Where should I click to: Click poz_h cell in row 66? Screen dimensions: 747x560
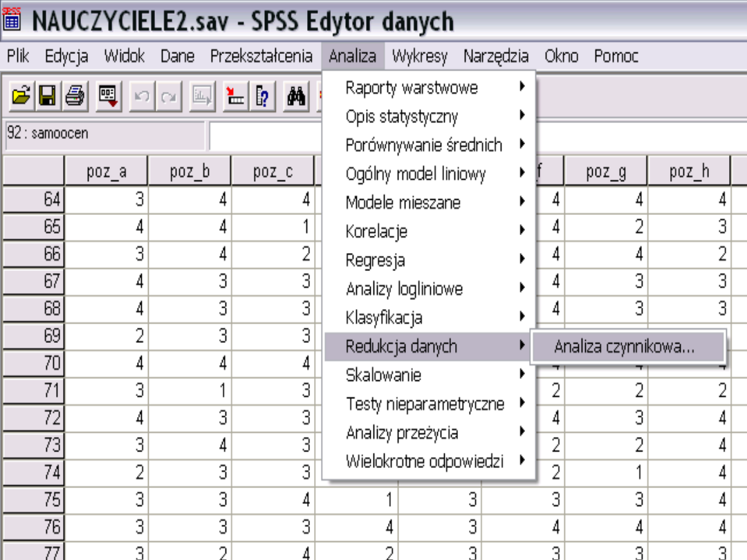[x=689, y=254]
